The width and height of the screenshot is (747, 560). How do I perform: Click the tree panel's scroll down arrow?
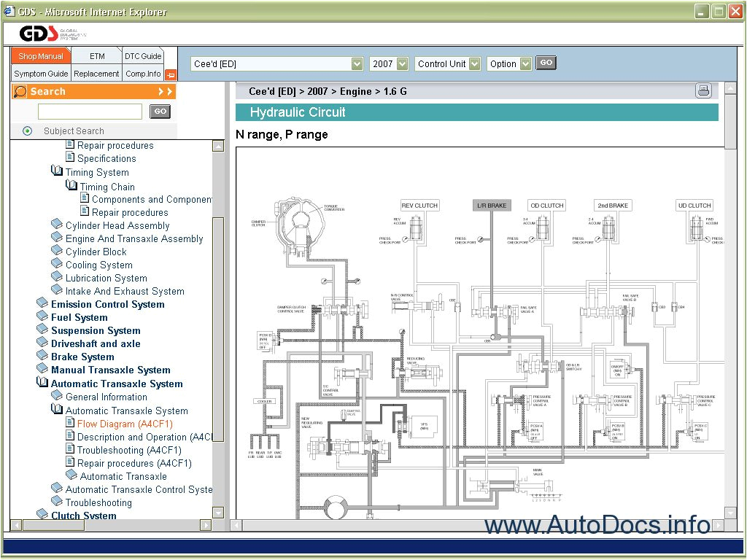pyautogui.click(x=218, y=513)
